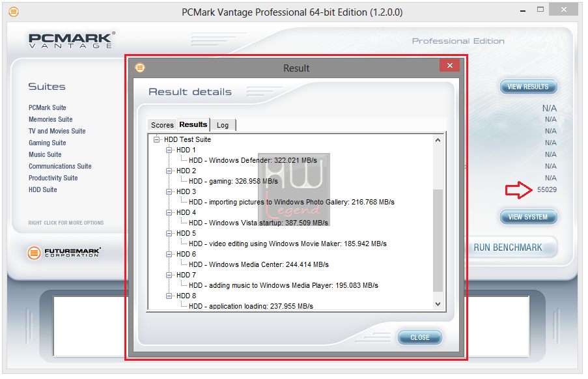This screenshot has height=379, width=588.
Task: Minimize the PCMark Vantage main window
Action: click(523, 10)
